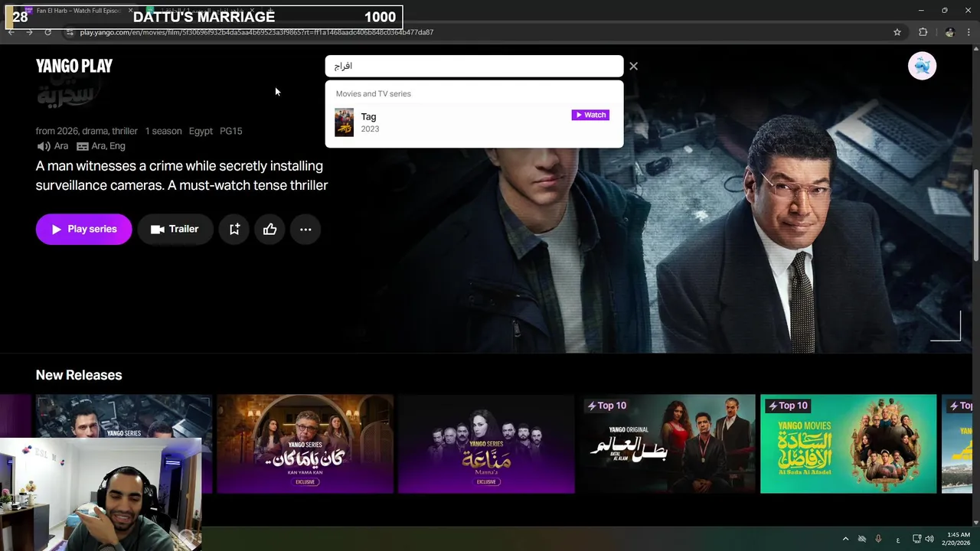980x551 pixels.
Task: Open the volume speaker tray icon
Action: point(929,539)
